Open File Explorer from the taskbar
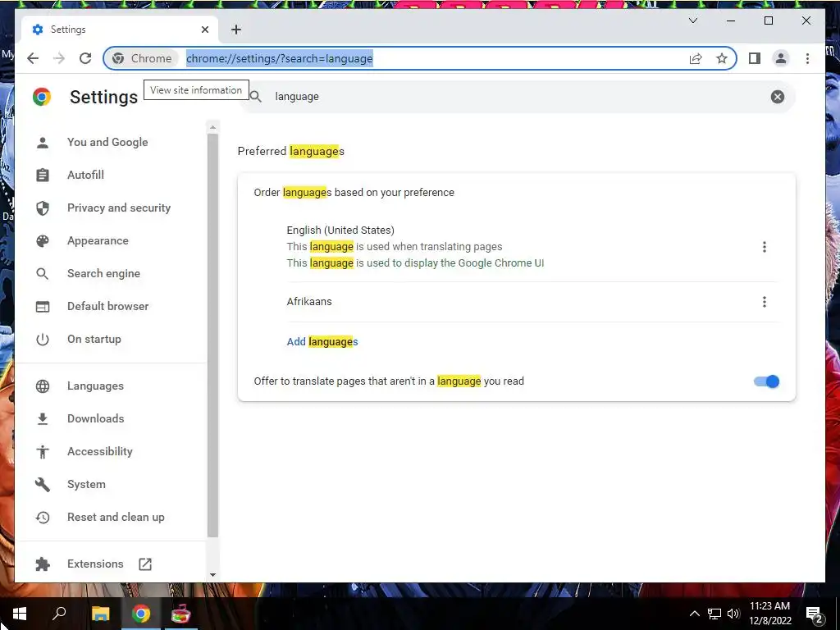The image size is (840, 630). click(100, 614)
